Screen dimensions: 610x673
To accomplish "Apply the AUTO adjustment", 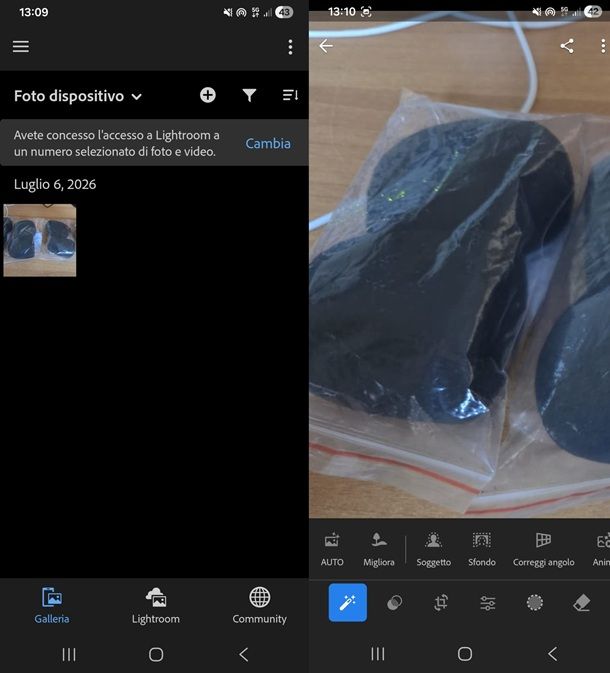I will tap(332, 550).
